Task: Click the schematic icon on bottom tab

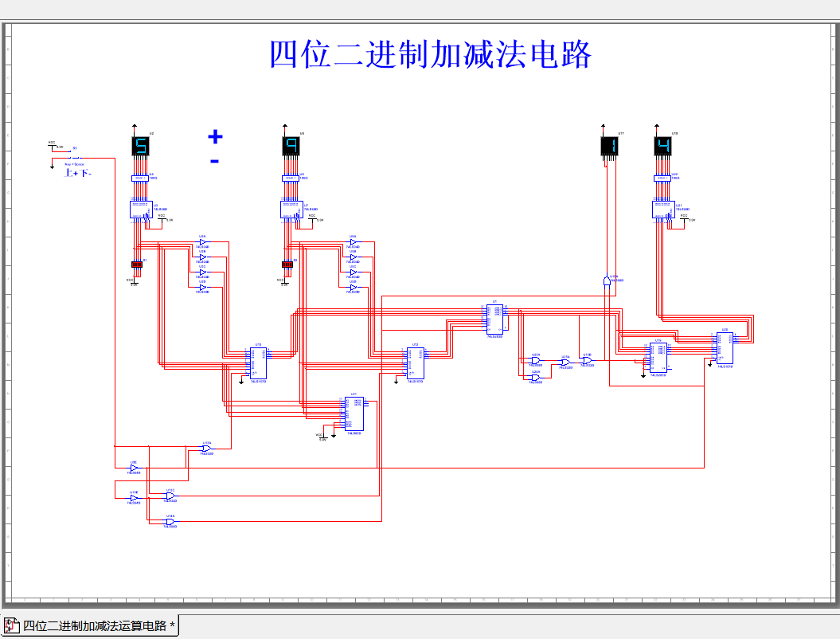Action: [x=12, y=625]
